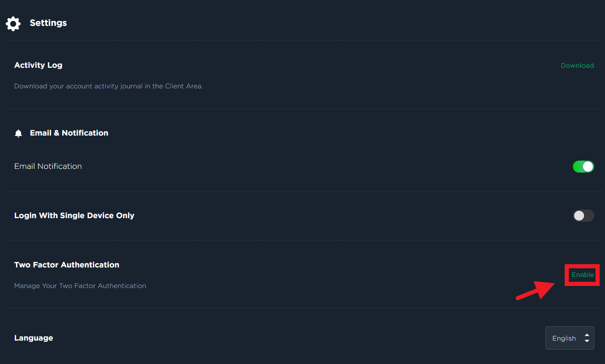
Task: Click Manage Your Two Factor Authentication text
Action: (80, 286)
